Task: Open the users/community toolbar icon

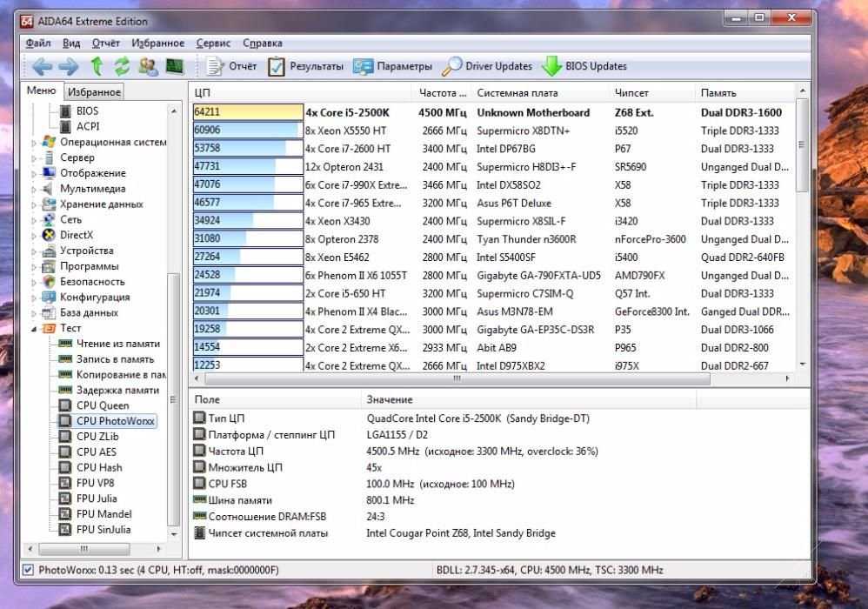Action: [148, 66]
